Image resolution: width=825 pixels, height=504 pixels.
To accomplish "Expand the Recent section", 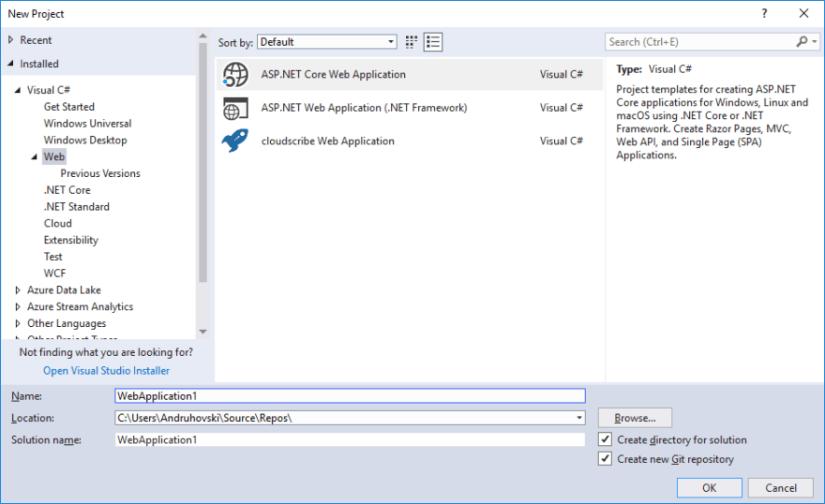I will point(10,40).
